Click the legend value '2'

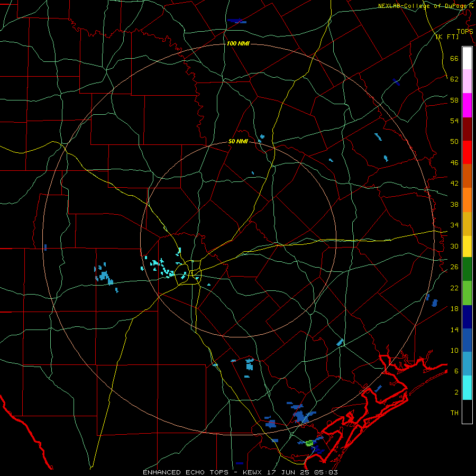(x=456, y=392)
